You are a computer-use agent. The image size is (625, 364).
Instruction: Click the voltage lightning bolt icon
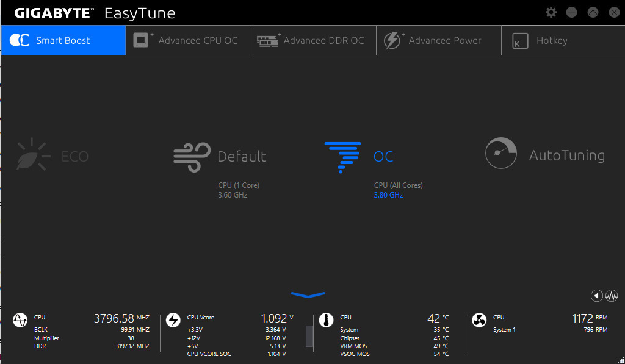click(x=173, y=319)
